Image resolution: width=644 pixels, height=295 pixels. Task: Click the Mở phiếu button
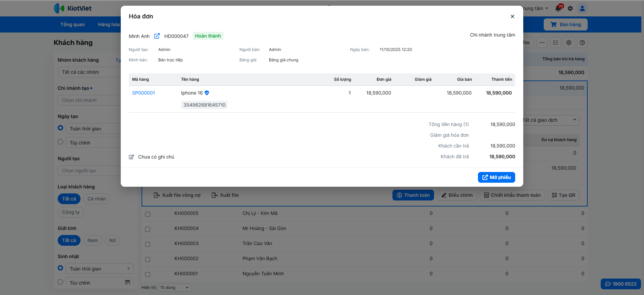[x=496, y=177]
